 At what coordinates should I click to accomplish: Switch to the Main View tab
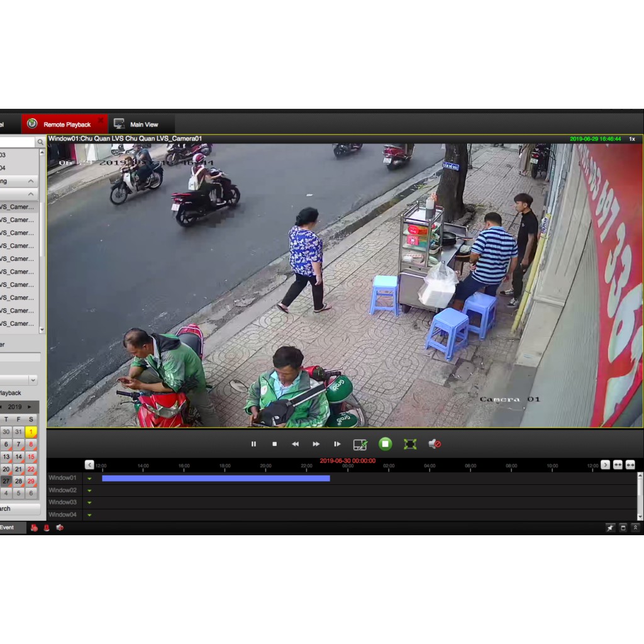point(137,125)
